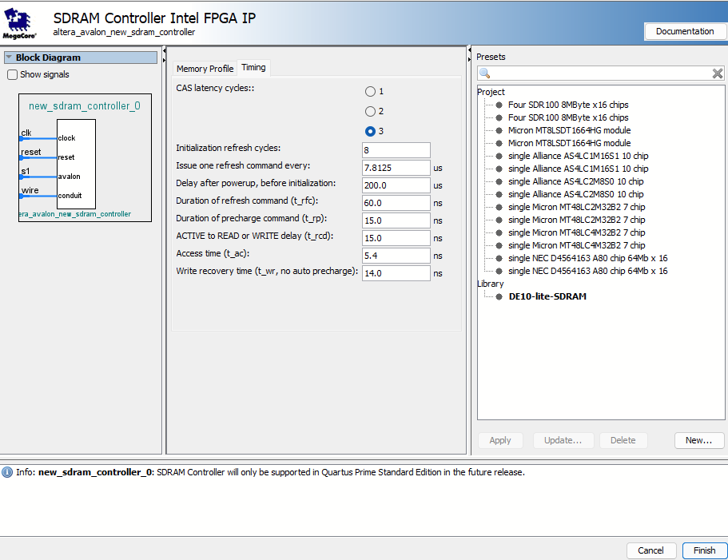Collapse the Block Diagram panel header
Image resolution: width=728 pixels, height=560 pixels.
tap(10, 57)
